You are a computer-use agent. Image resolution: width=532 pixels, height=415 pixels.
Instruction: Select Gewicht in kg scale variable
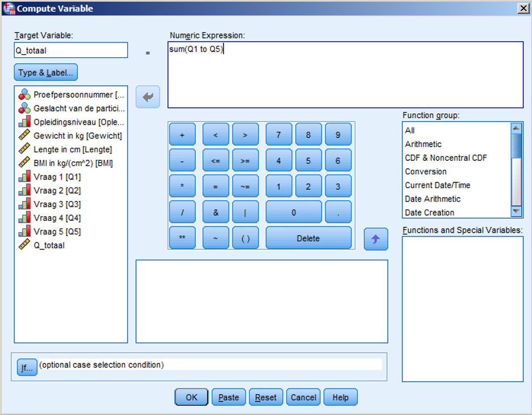pos(77,136)
